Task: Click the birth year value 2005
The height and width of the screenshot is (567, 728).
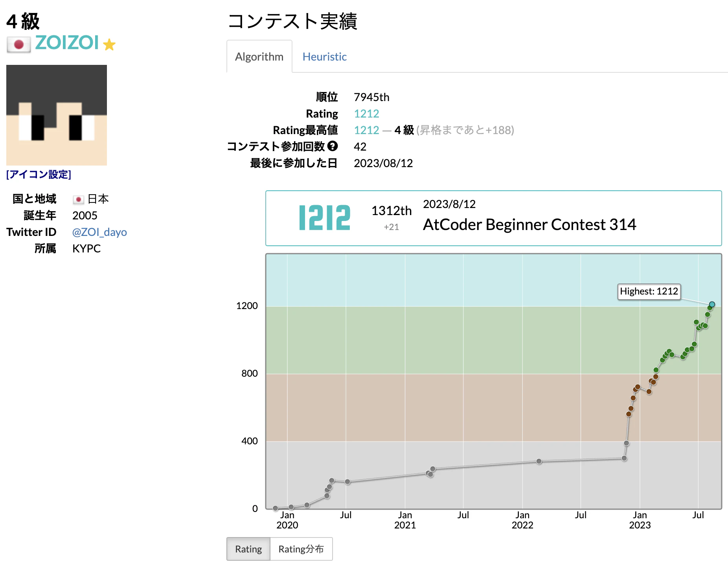Action: (x=85, y=215)
